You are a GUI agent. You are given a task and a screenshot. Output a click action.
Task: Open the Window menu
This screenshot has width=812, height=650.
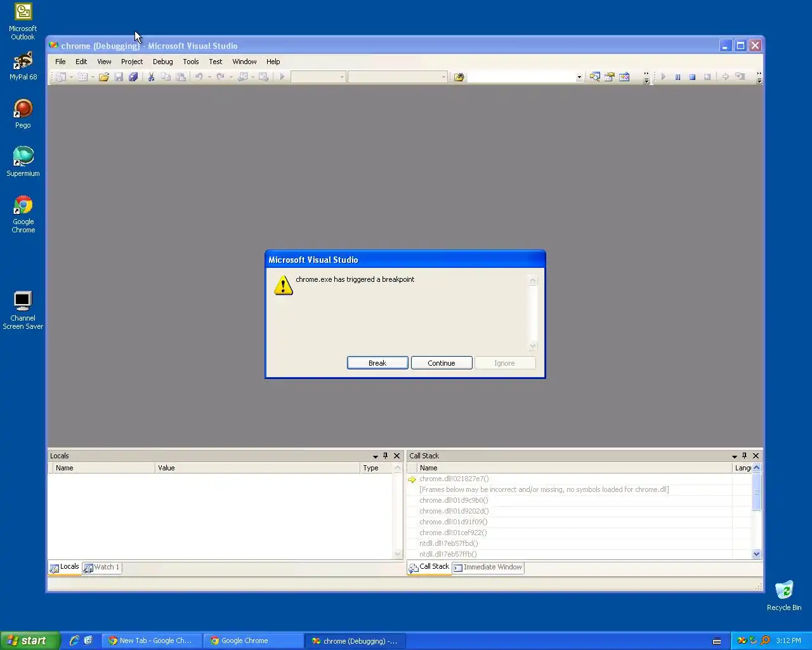tap(244, 62)
